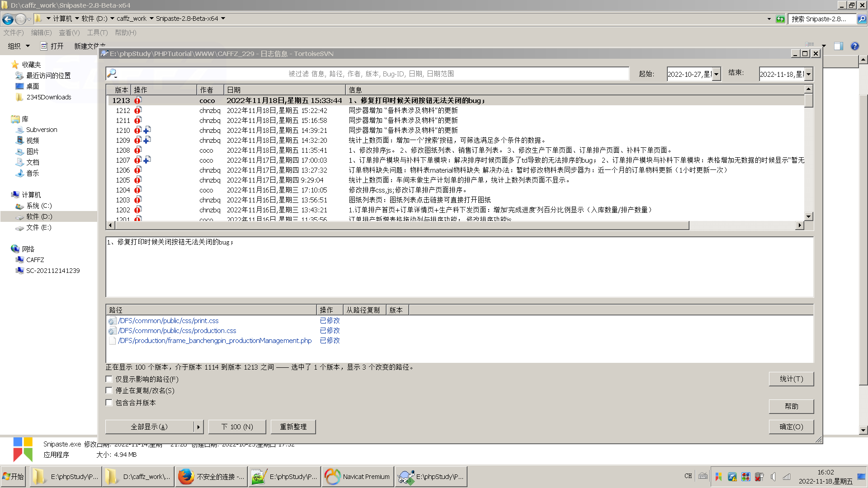The image size is (868, 488).
Task: Open Firefox from the taskbar
Action: (211, 477)
